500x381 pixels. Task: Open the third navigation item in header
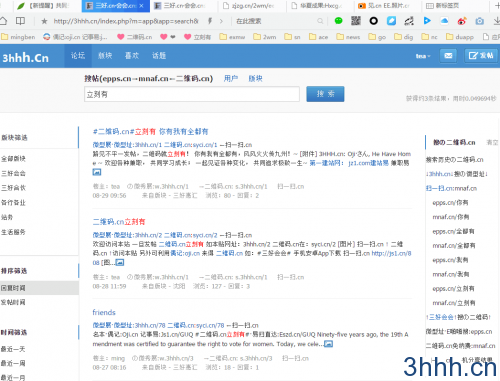click(132, 56)
